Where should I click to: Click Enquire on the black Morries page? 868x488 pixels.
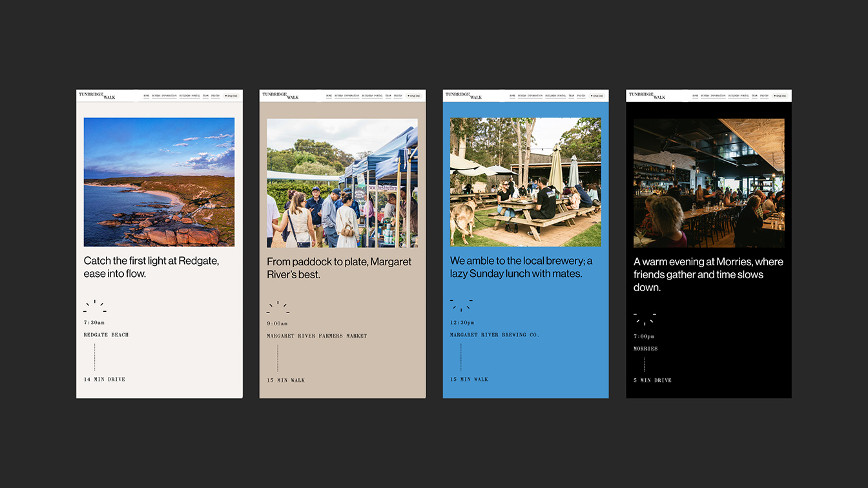tap(781, 96)
